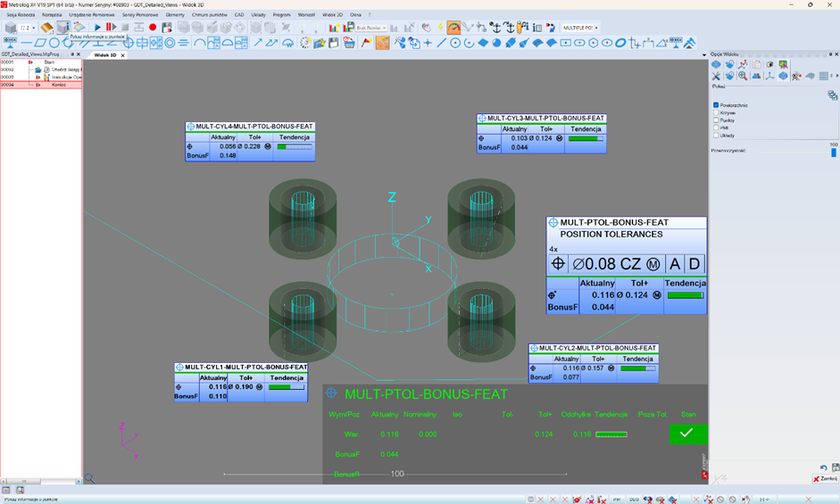Open the Sondy Pomiarowe menu
840x504 pixels.
click(140, 14)
